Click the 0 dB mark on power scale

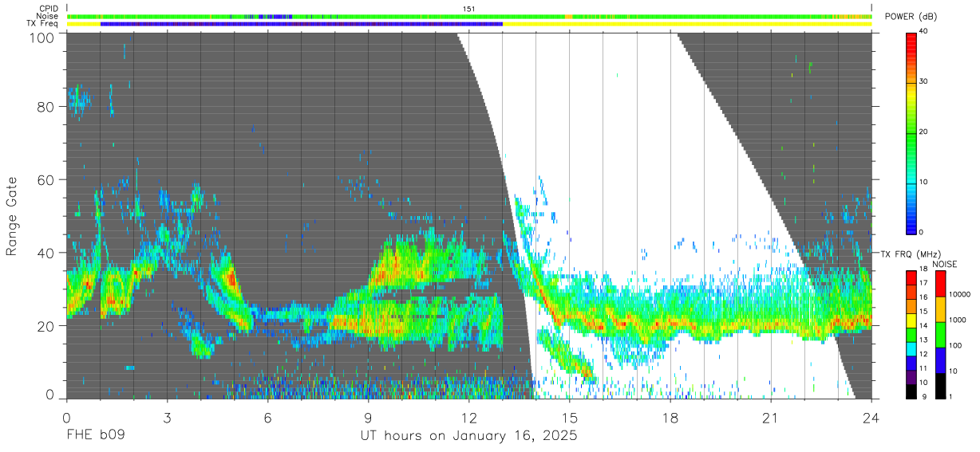tap(921, 232)
